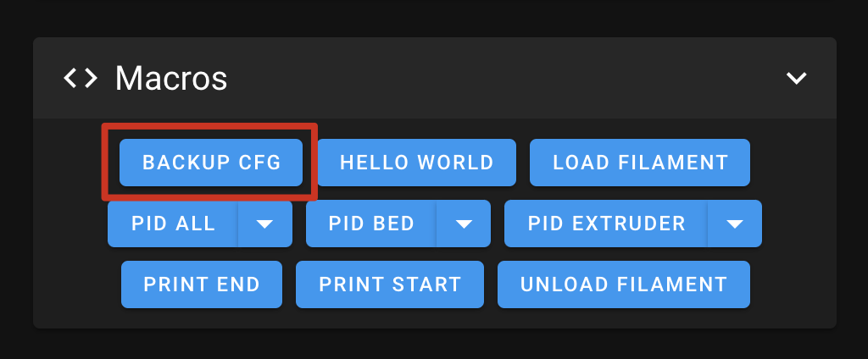Click the PRINT START macro button
868x359 pixels.
click(x=390, y=284)
